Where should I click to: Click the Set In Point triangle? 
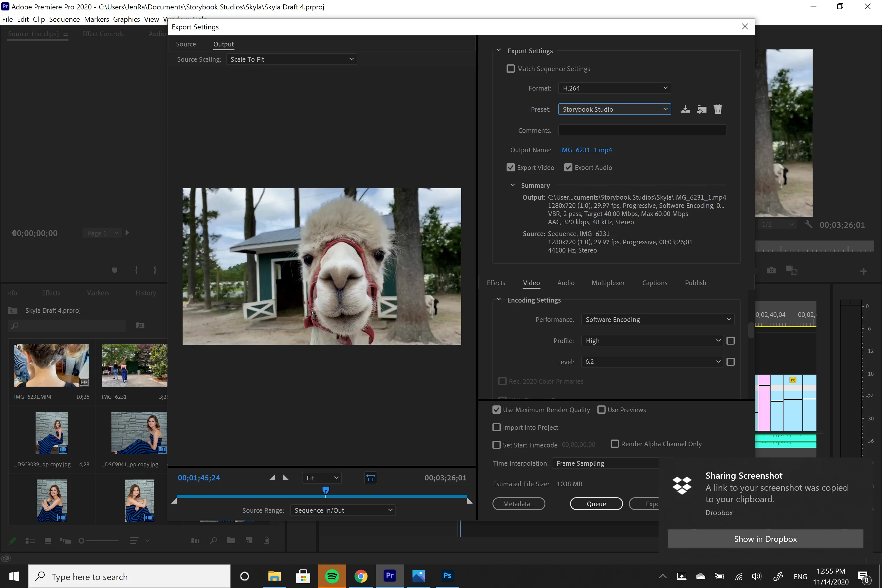point(272,478)
